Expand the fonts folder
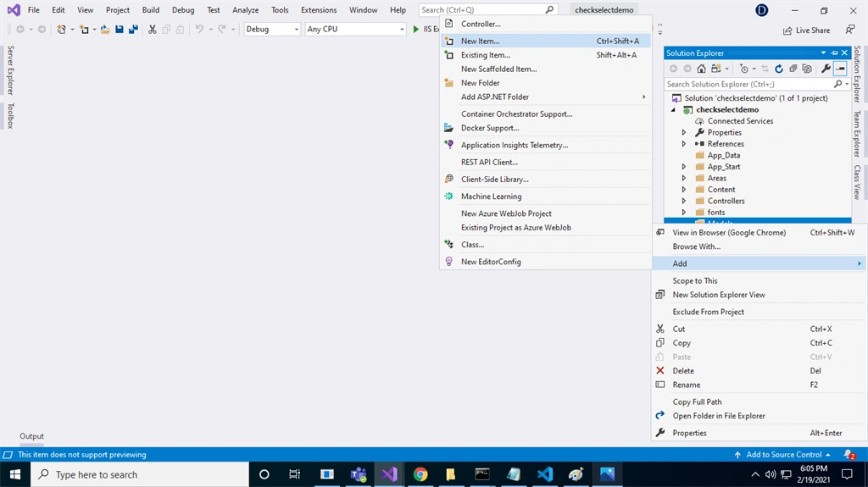Viewport: 868px width, 487px height. pyautogui.click(x=684, y=213)
